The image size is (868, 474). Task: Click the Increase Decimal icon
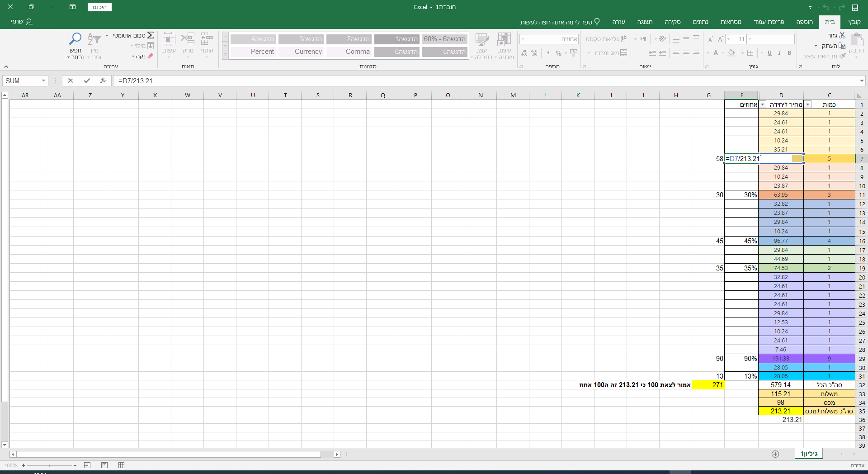534,53
